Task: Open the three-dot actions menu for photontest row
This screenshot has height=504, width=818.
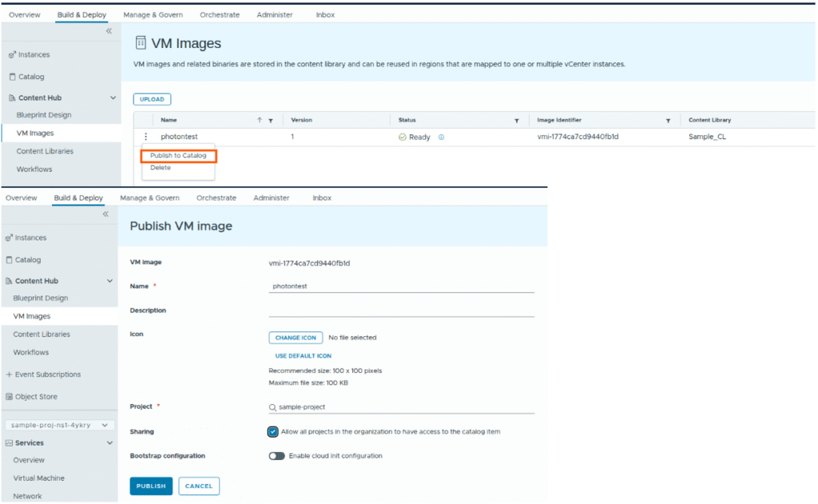Action: pos(145,137)
